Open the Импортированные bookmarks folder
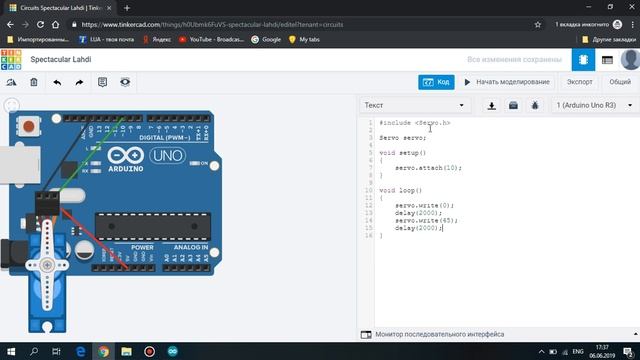This screenshot has height=360, width=640. point(38,40)
